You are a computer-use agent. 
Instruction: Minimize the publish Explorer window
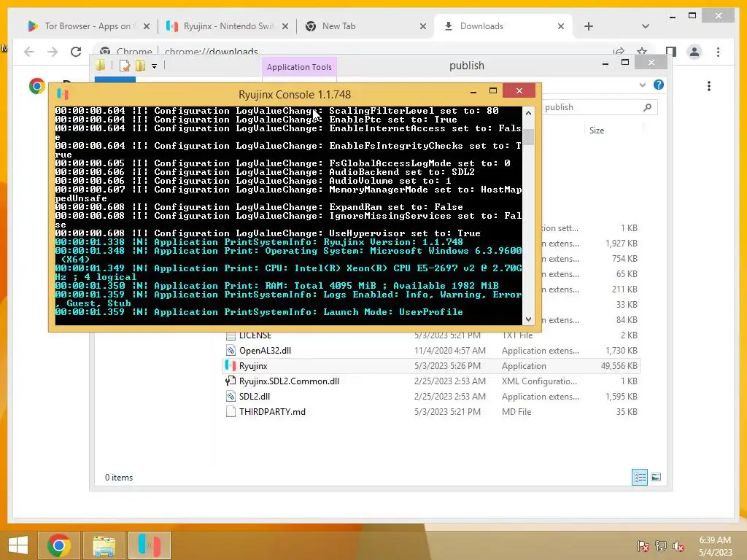605,63
